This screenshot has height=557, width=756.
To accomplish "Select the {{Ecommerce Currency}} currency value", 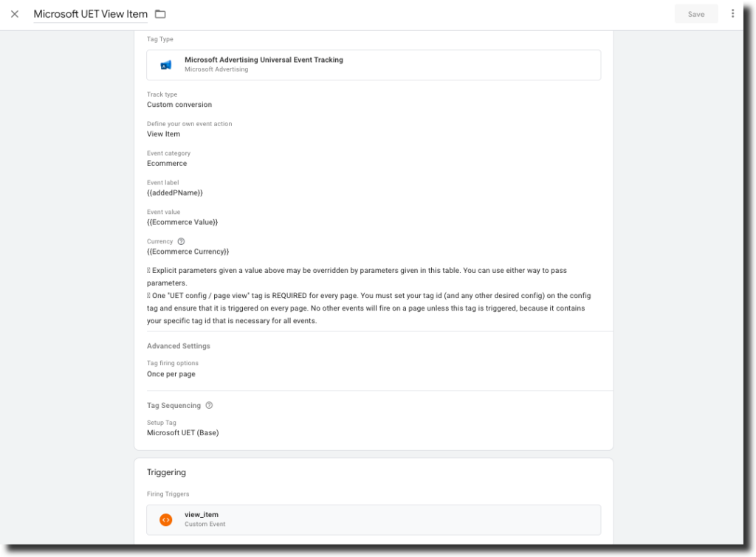I will pos(188,252).
